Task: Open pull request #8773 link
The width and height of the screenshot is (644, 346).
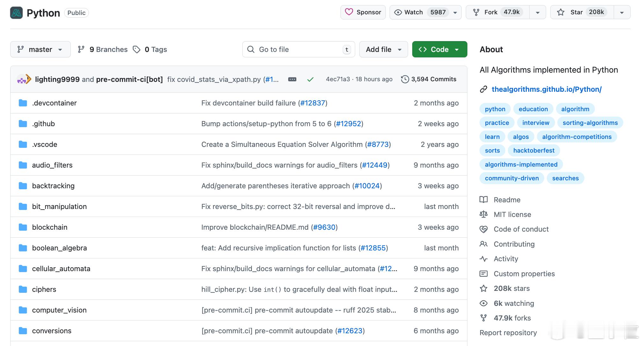Action: 378,144
